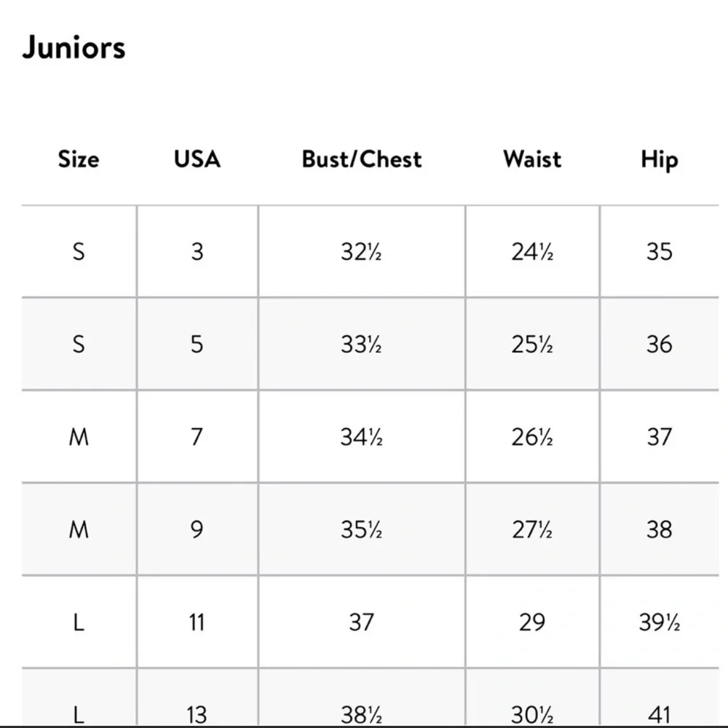Click the Waist column header
This screenshot has width=728, height=728.
pyautogui.click(x=533, y=159)
